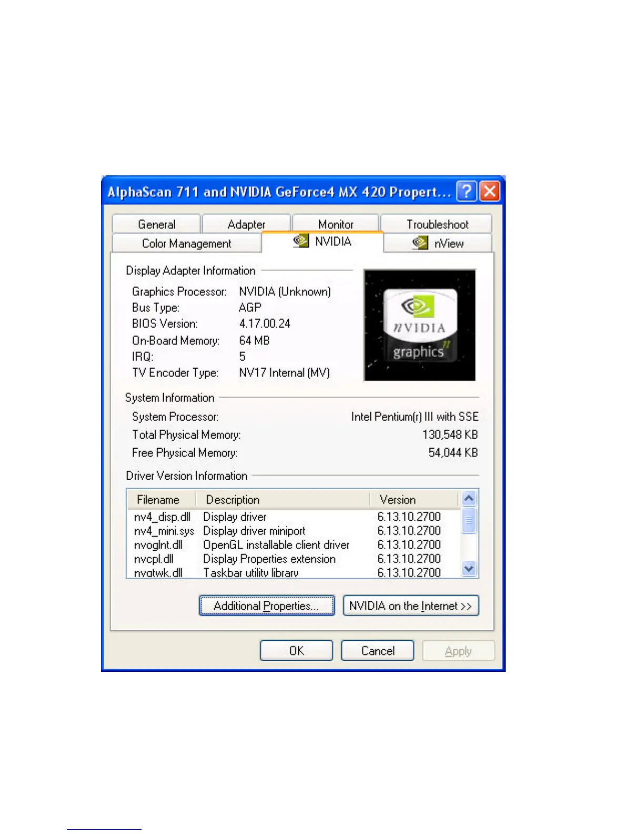Open Additional Properties
Image resolution: width=644 pixels, height=834 pixels.
coord(267,605)
